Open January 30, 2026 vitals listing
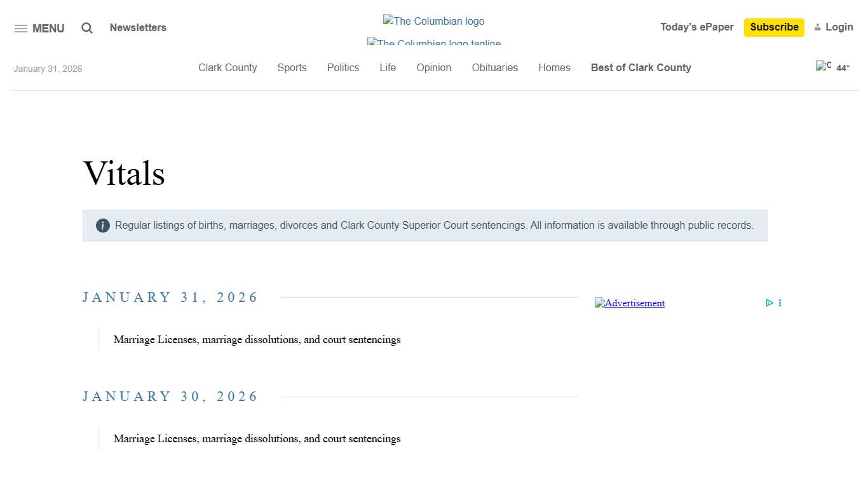The image size is (868, 488). coord(257,438)
